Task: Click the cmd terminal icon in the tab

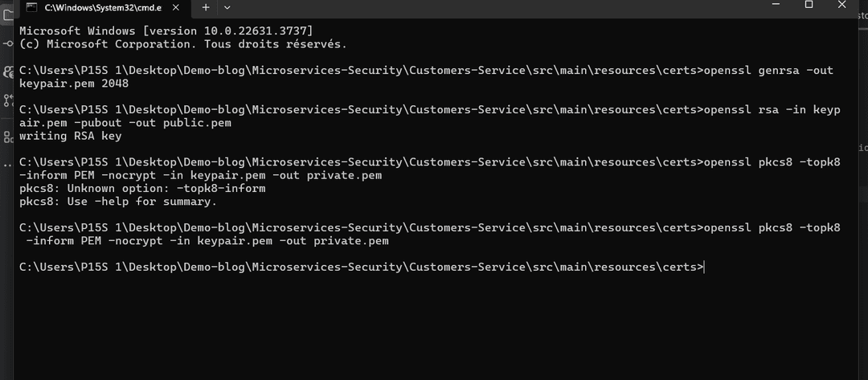Action: click(31, 7)
